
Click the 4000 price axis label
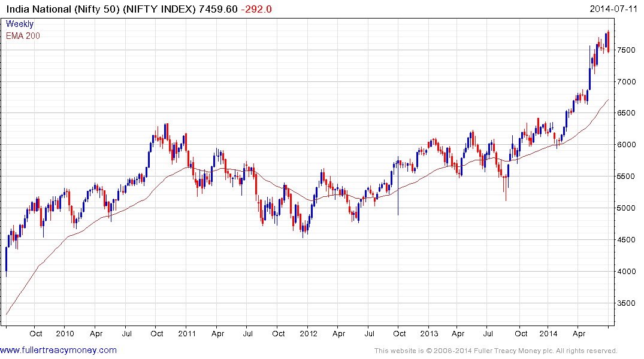[x=627, y=271]
